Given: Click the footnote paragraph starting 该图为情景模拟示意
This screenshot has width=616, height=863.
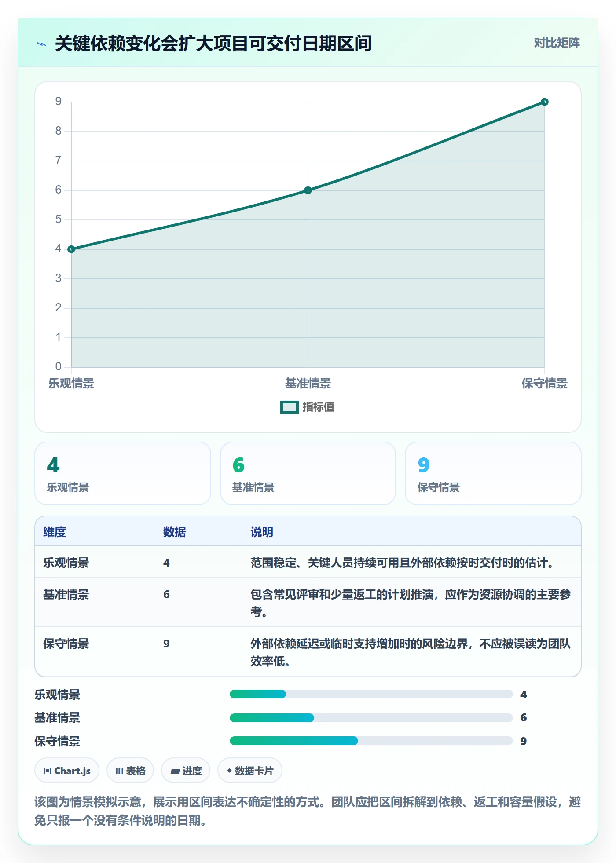Looking at the screenshot, I should point(308,811).
